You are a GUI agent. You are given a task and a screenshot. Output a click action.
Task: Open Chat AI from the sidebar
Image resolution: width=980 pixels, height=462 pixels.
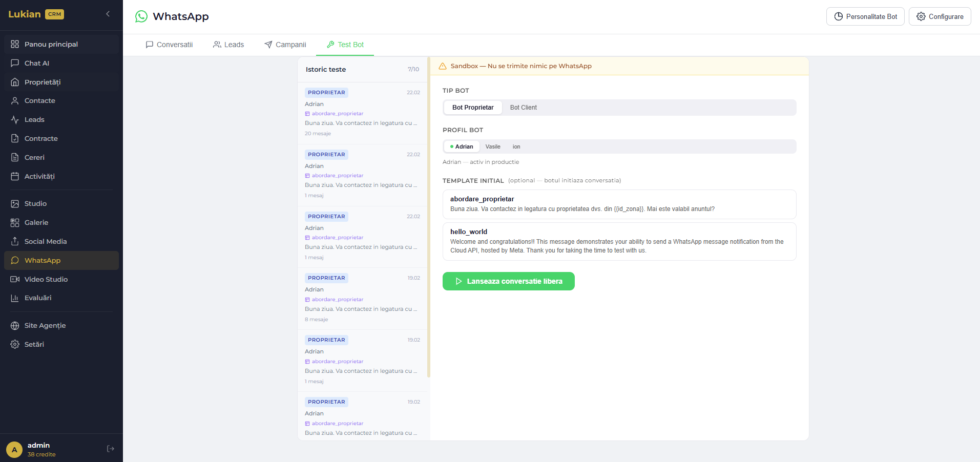click(x=37, y=63)
